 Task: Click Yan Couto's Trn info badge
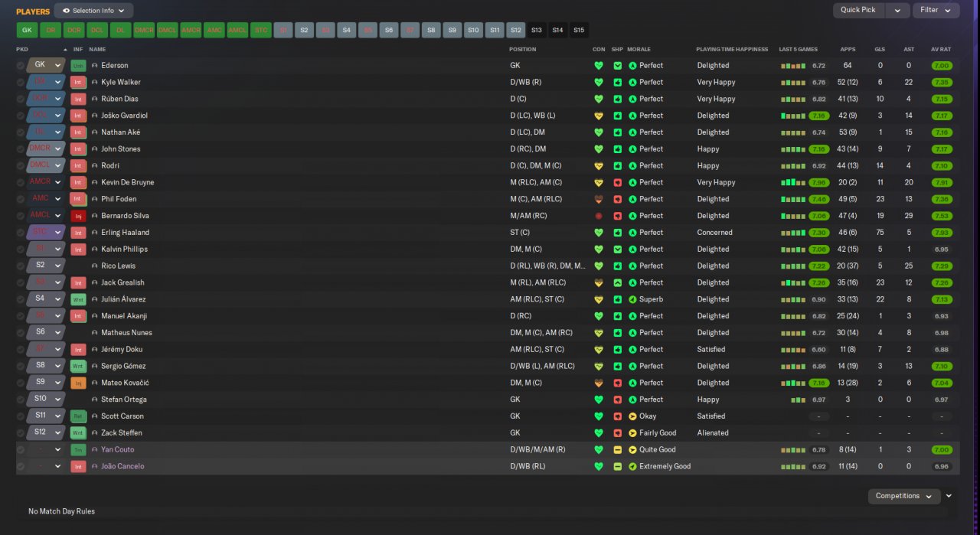(78, 450)
